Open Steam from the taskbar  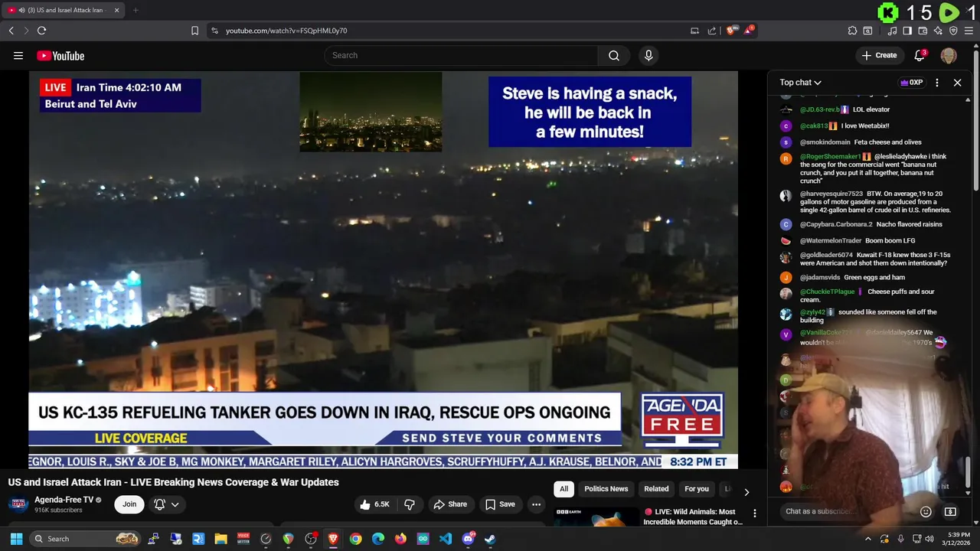point(490,539)
